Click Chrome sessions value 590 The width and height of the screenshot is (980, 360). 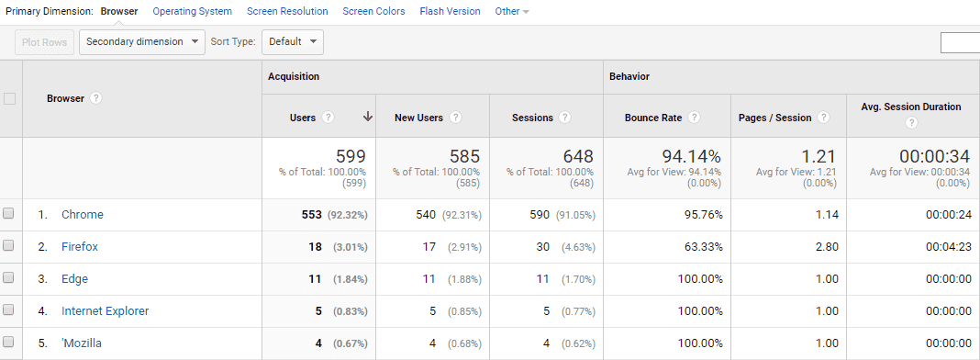click(540, 214)
